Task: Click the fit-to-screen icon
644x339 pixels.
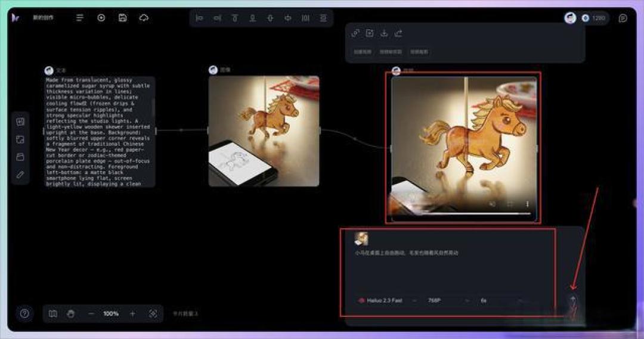Action: click(153, 313)
